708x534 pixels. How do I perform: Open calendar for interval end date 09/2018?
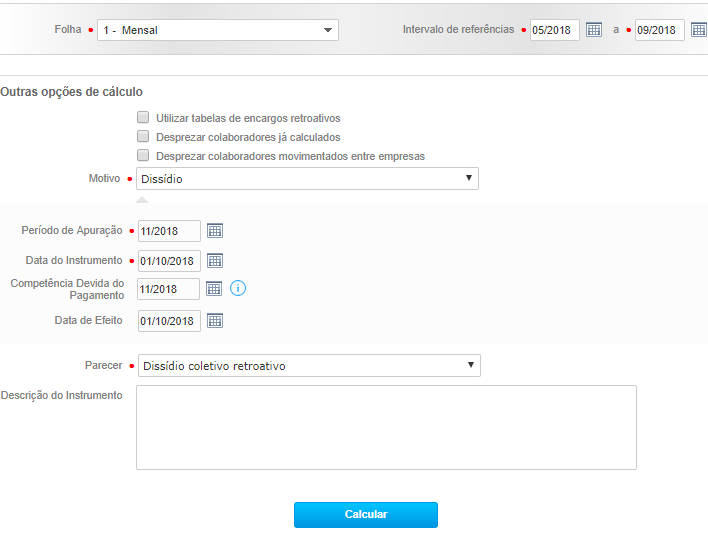pos(699,30)
